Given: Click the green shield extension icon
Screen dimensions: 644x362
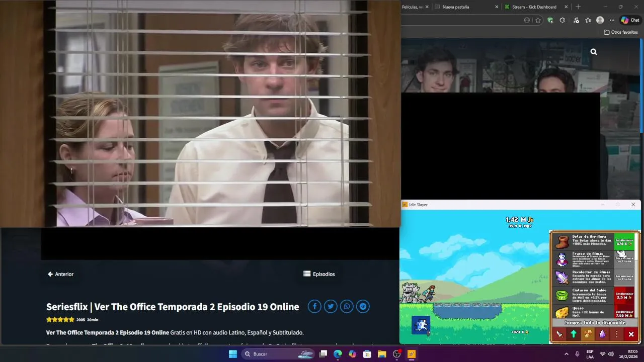Looking at the screenshot, I should coord(550,20).
